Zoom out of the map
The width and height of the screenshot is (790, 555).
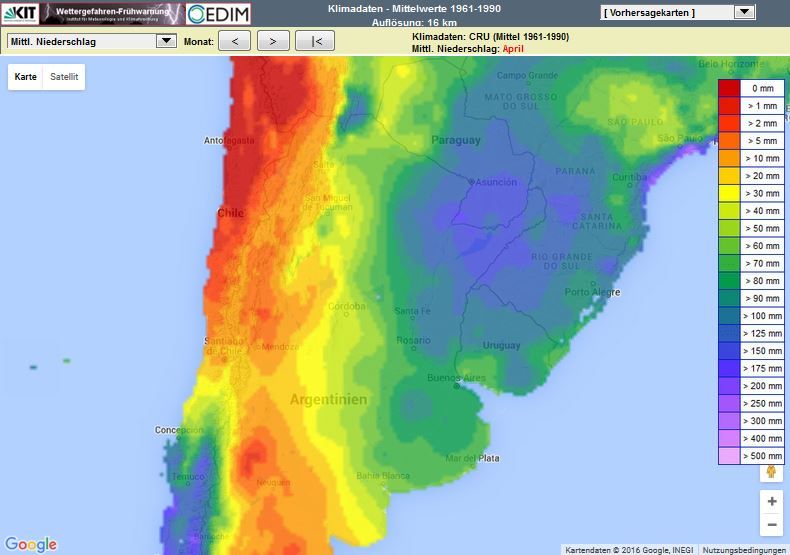tap(771, 525)
